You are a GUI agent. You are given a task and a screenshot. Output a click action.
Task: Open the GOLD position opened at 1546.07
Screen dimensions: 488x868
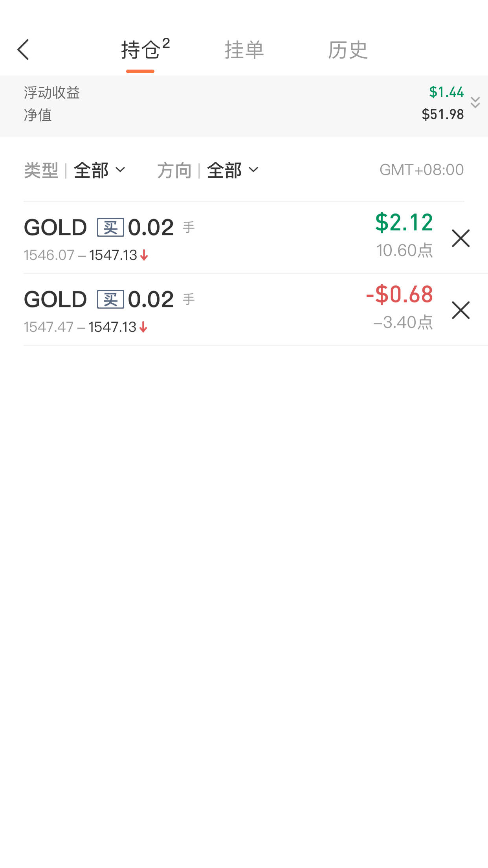point(157,238)
